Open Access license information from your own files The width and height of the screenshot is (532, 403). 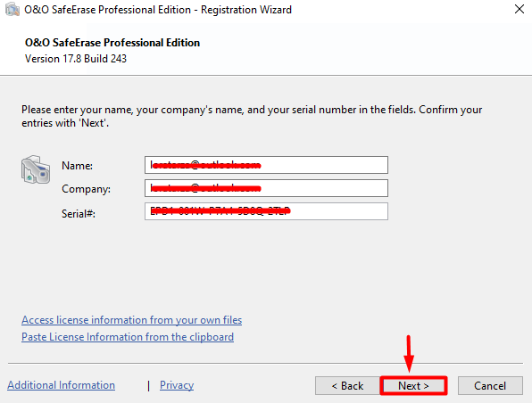[x=131, y=320]
